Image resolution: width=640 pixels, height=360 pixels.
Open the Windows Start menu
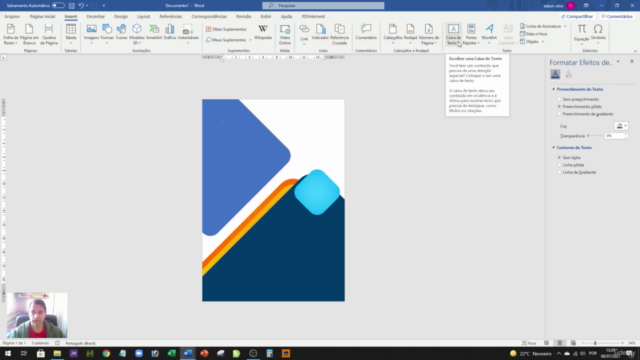(x=8, y=353)
